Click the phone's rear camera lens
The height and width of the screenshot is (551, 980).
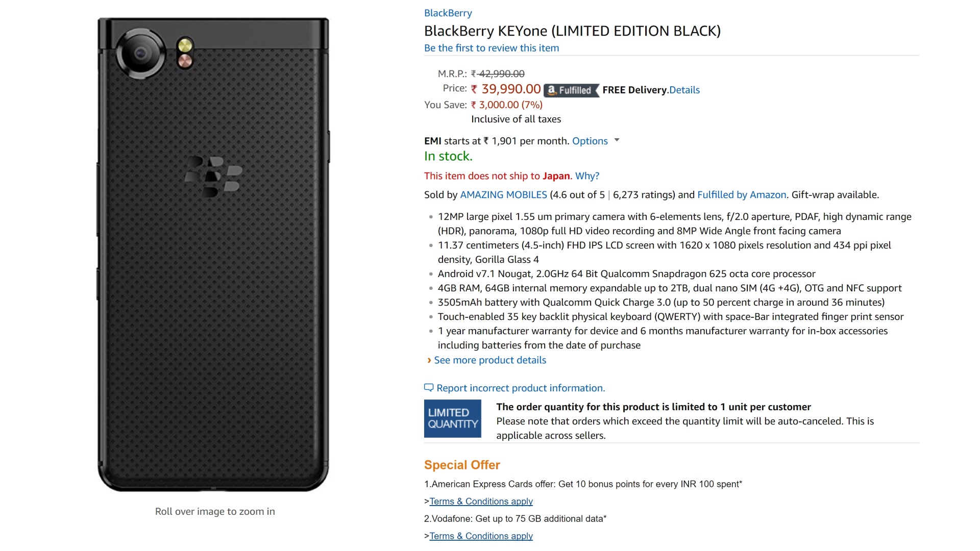[x=140, y=54]
